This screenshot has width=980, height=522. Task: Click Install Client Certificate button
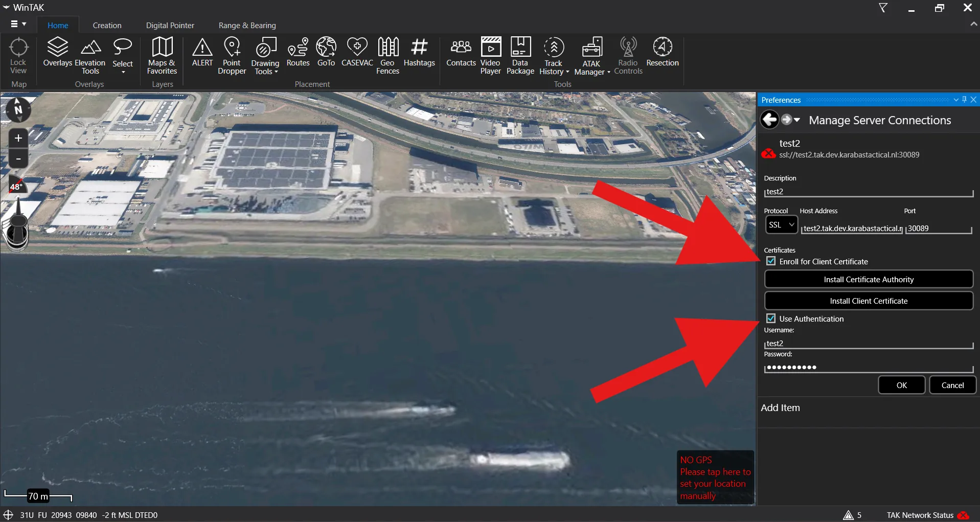[869, 301]
